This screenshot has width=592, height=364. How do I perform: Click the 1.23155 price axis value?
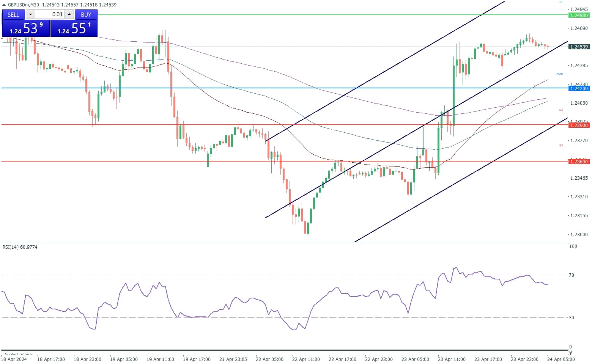pyautogui.click(x=579, y=215)
